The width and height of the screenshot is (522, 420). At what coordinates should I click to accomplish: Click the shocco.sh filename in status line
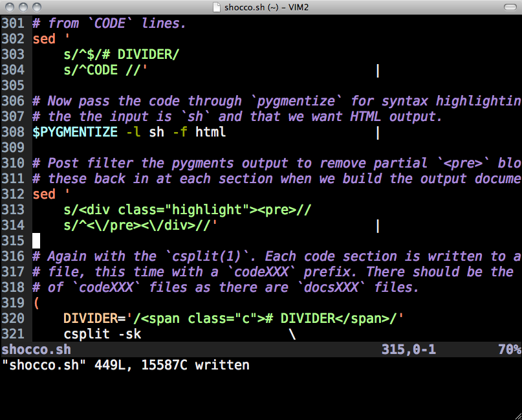pos(36,350)
